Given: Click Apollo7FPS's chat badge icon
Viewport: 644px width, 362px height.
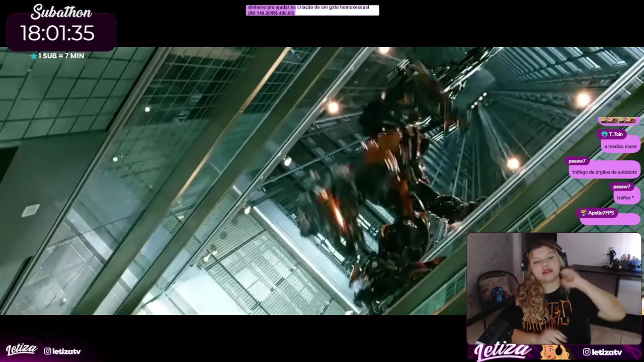Looking at the screenshot, I should pos(583,213).
